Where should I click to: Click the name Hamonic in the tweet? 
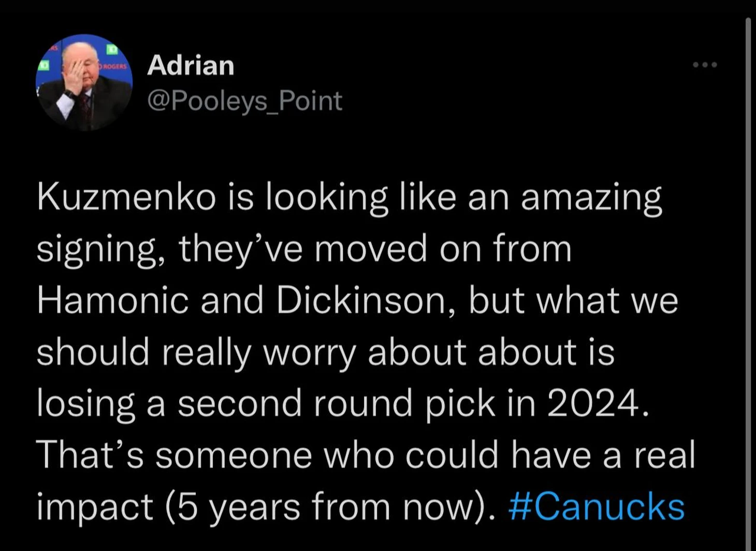click(112, 300)
